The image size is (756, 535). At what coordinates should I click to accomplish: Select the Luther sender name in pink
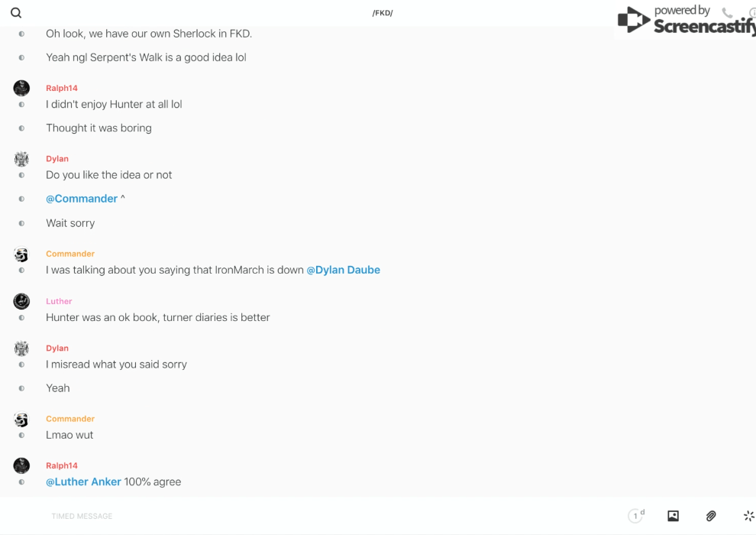(59, 301)
